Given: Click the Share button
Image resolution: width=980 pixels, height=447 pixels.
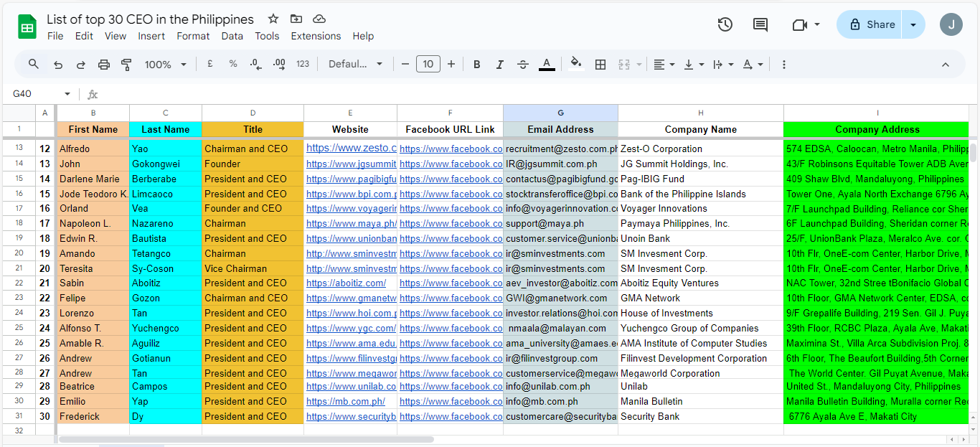Looking at the screenshot, I should tap(870, 24).
